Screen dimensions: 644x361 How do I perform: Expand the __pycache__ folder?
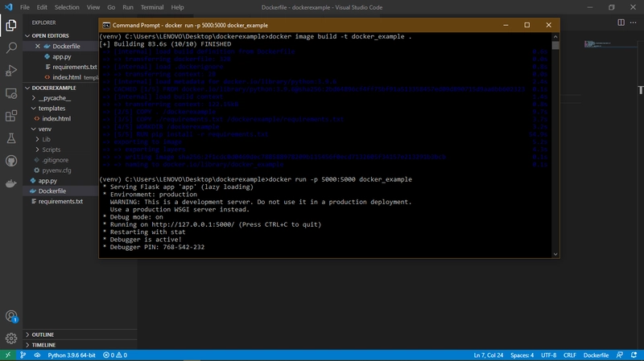click(55, 98)
